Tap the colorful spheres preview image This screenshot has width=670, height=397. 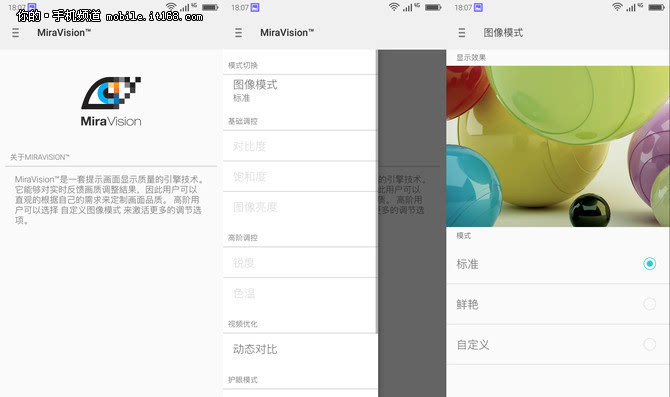point(558,146)
